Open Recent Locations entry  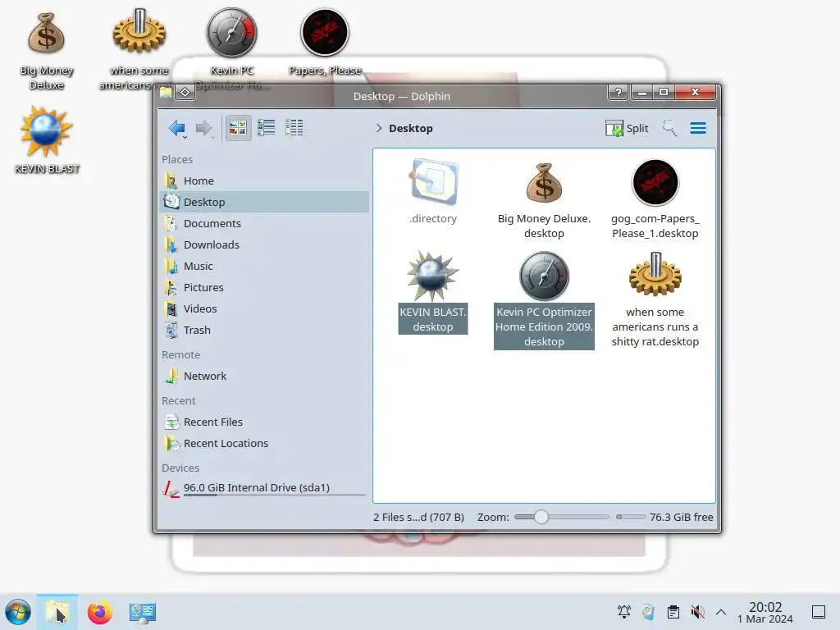click(265, 444)
